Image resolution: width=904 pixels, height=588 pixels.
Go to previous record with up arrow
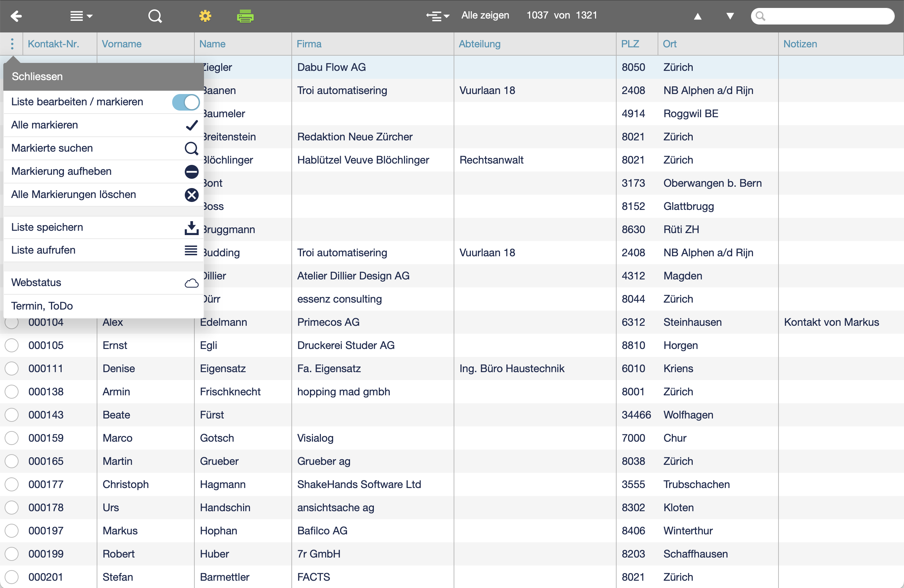(x=697, y=16)
